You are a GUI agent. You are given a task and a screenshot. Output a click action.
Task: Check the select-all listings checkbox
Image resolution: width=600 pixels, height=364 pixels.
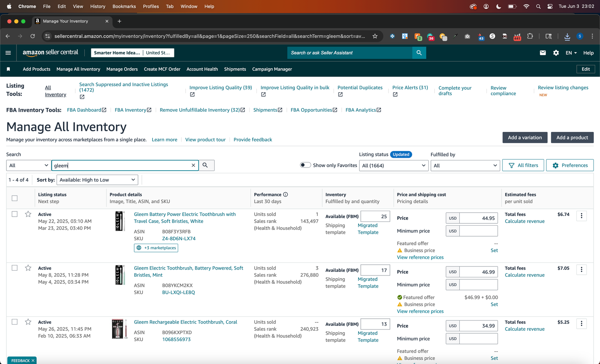tap(15, 198)
